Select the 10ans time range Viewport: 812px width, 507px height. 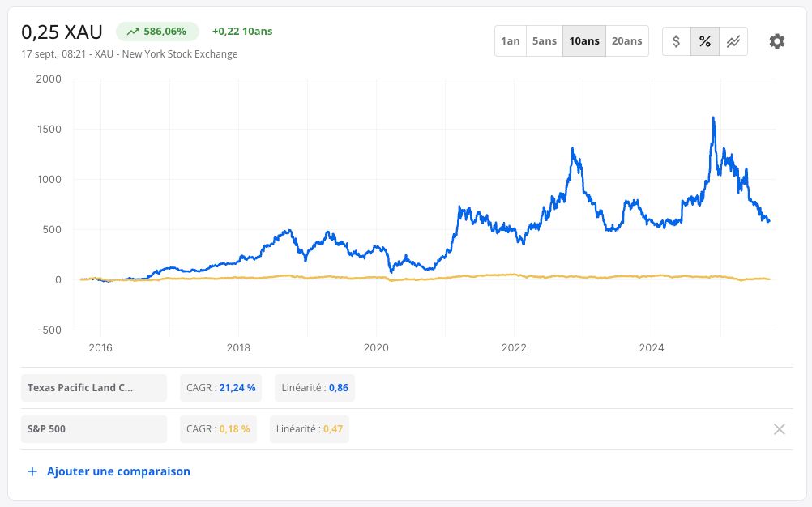point(584,40)
